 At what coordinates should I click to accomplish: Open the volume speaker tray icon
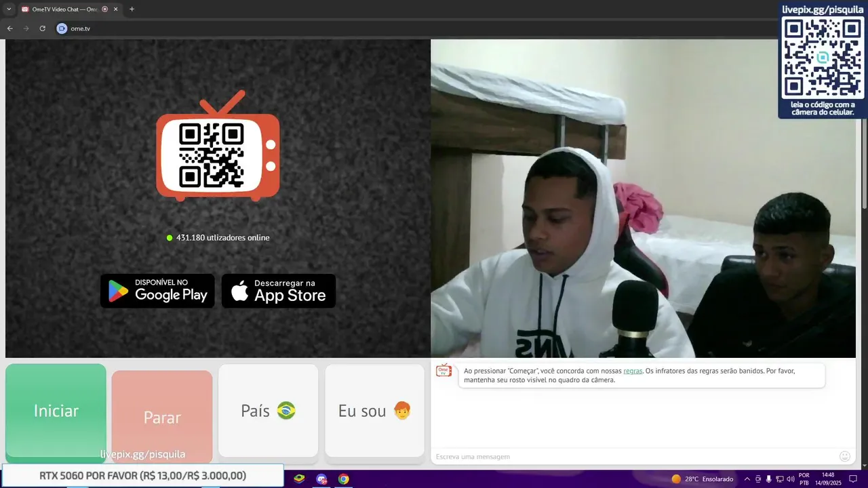pos(790,479)
